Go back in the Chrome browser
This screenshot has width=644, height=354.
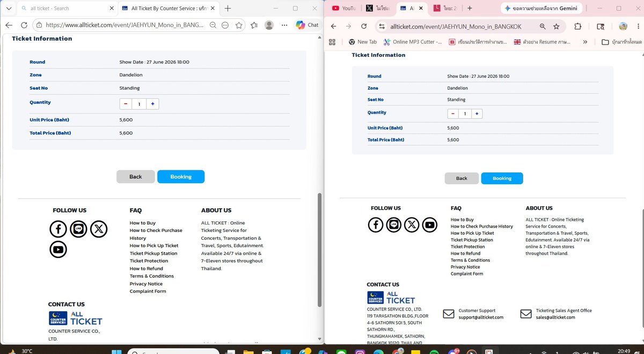coord(333,26)
